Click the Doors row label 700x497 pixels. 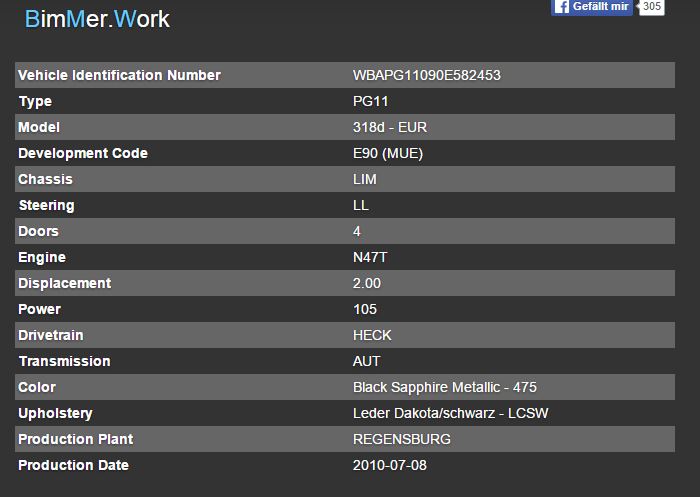click(x=38, y=232)
